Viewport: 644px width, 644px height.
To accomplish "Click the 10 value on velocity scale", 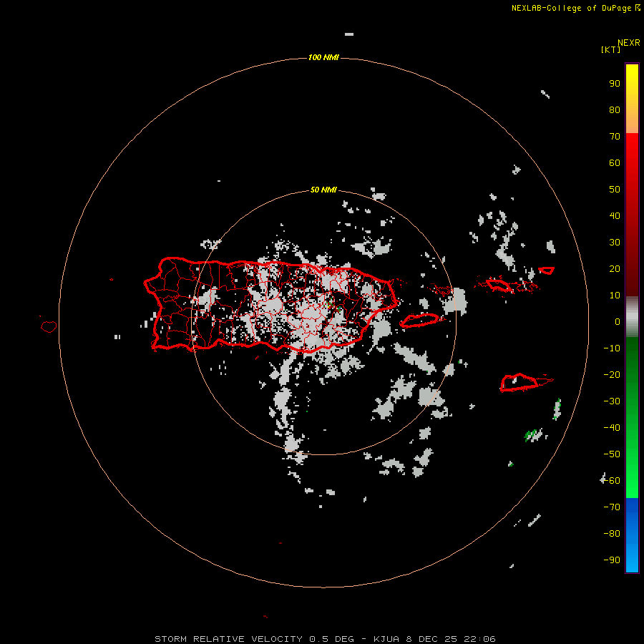I will pyautogui.click(x=615, y=296).
